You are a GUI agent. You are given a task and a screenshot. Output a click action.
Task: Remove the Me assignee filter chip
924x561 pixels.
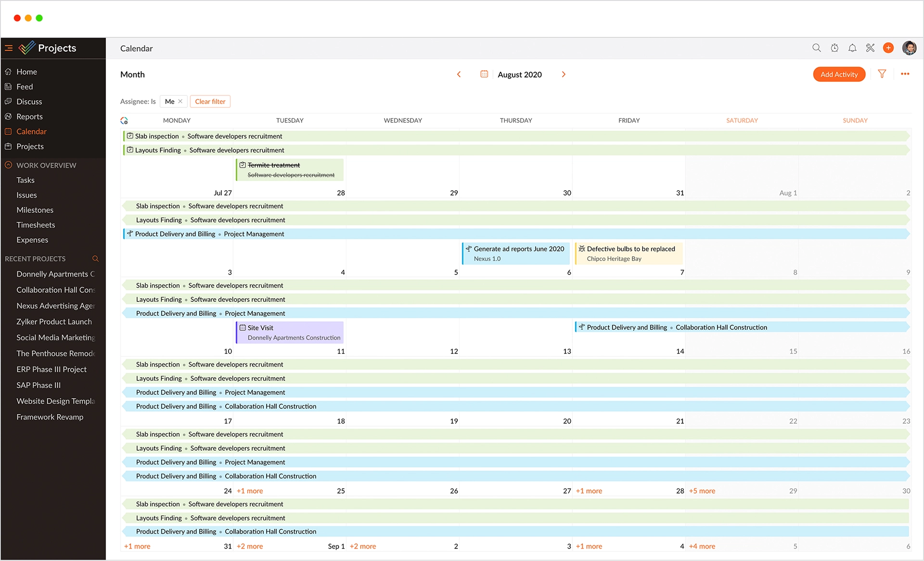click(x=180, y=101)
